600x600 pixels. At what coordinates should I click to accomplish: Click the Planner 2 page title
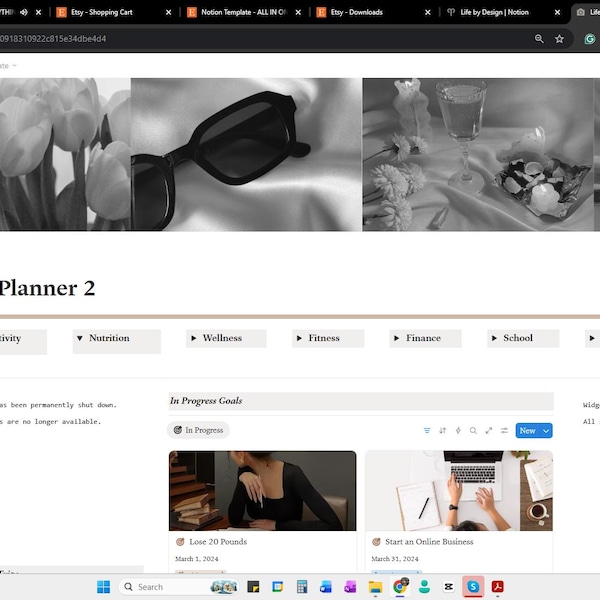(47, 288)
